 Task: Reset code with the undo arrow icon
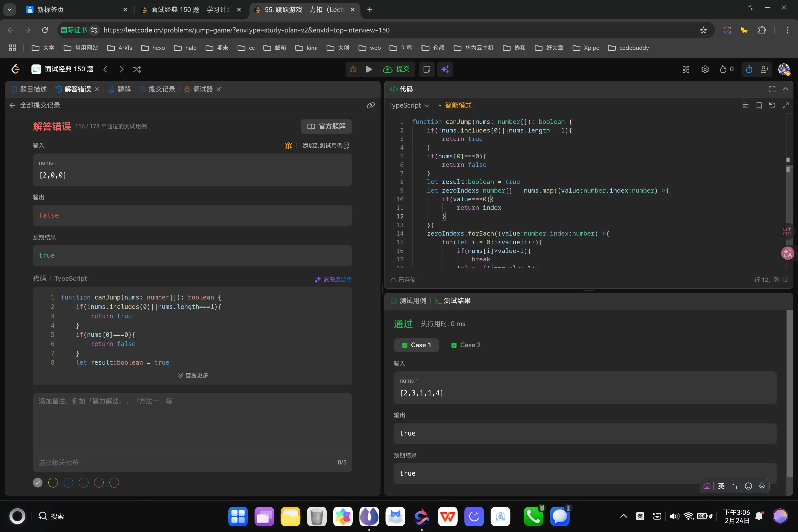tap(772, 106)
